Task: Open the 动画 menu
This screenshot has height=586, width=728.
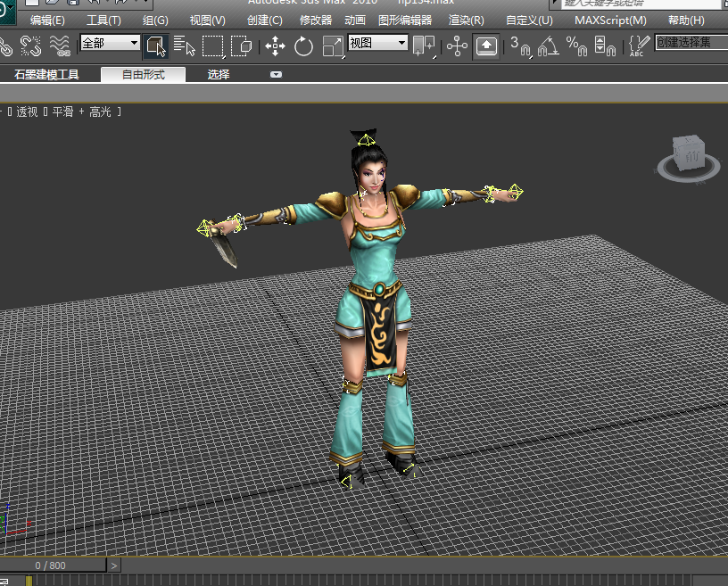Action: [x=355, y=21]
